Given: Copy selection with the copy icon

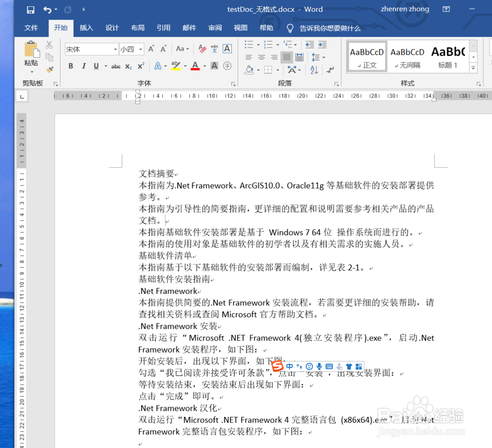Looking at the screenshot, I should (x=49, y=57).
